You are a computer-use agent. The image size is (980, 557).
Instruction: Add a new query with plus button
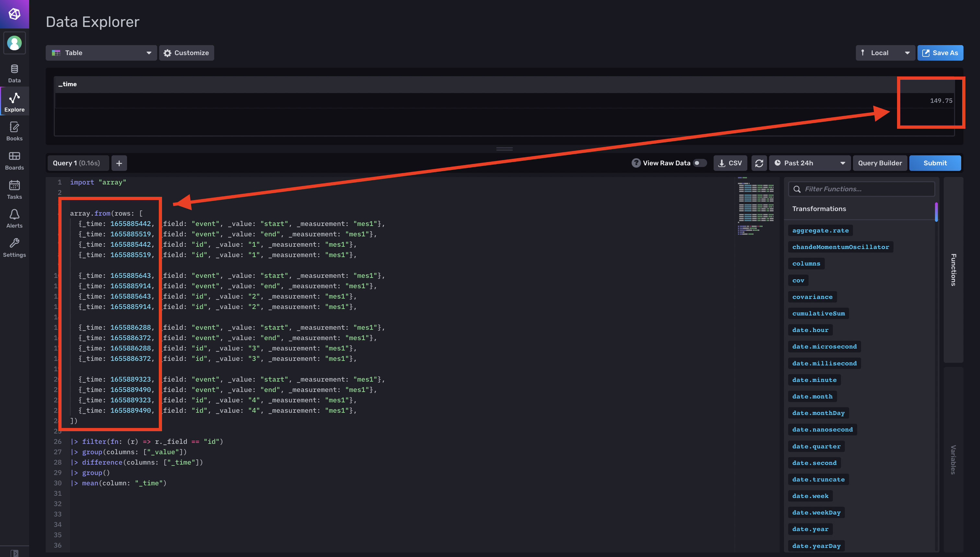click(x=119, y=163)
